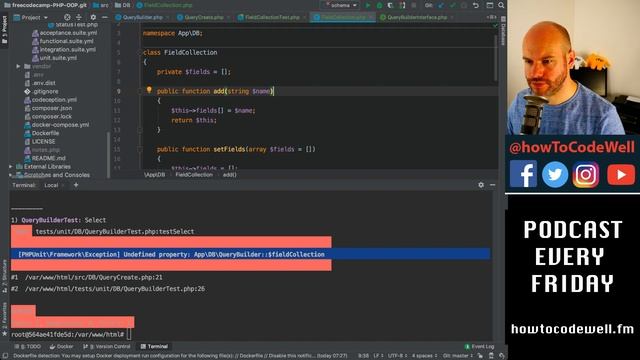Click the Git commit checkmark icon
Viewport: 640px width, 360px height.
452,5
